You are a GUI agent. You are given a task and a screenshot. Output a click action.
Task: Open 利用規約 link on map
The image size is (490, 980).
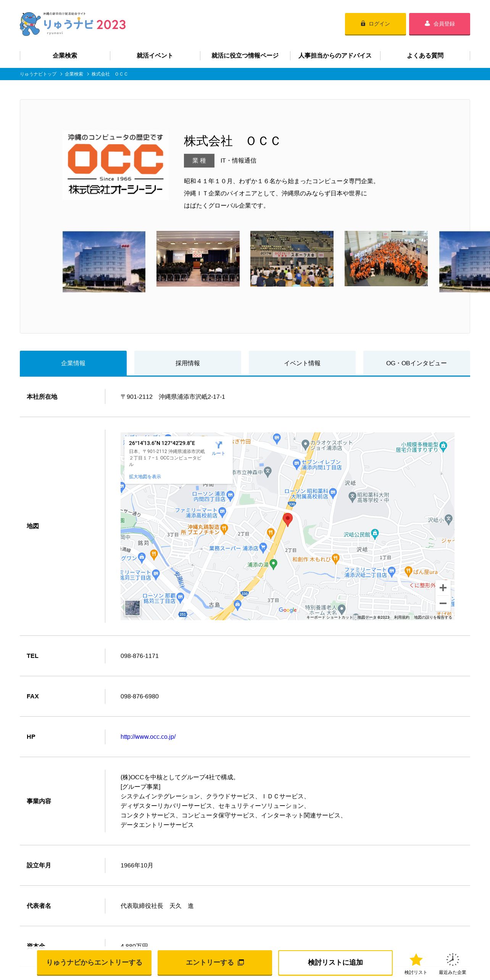[401, 617]
